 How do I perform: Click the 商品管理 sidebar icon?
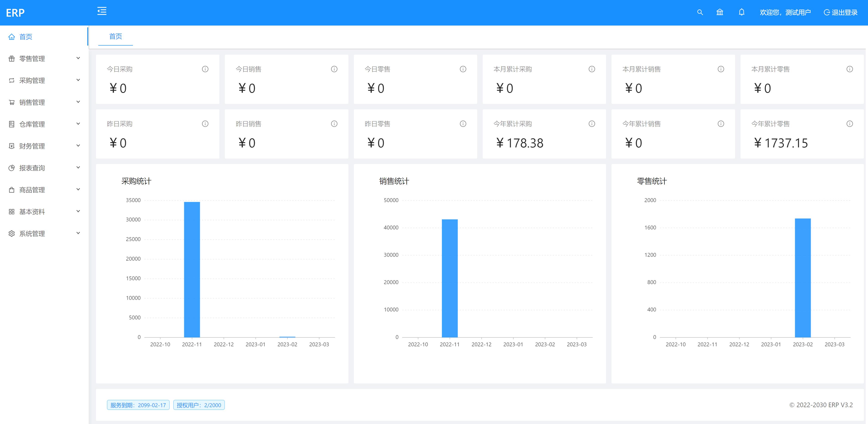12,190
